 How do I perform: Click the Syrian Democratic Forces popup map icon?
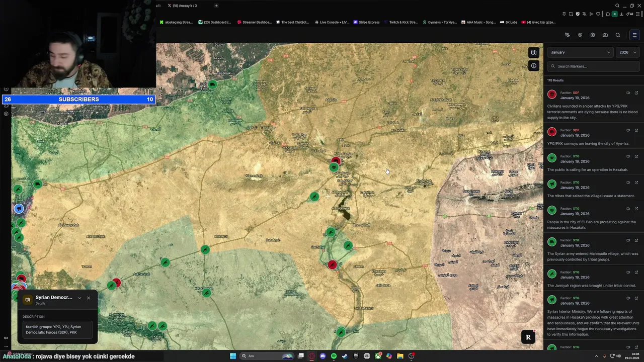pos(28,300)
